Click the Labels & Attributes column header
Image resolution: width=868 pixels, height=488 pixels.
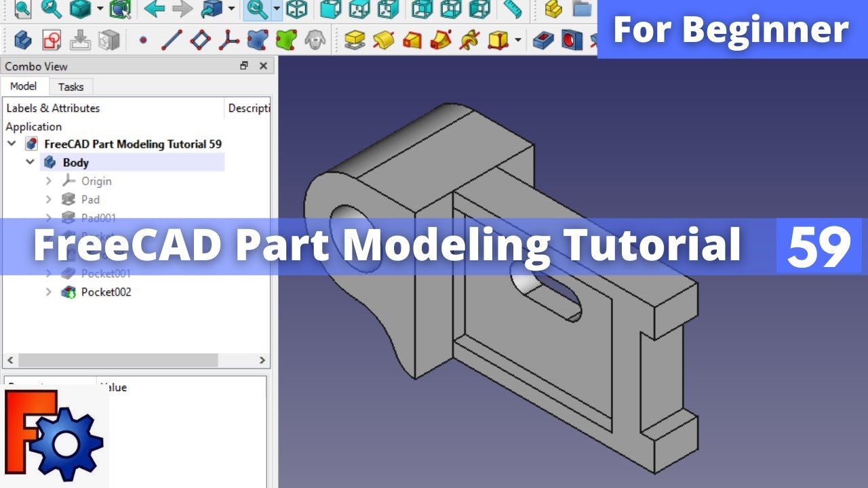53,108
